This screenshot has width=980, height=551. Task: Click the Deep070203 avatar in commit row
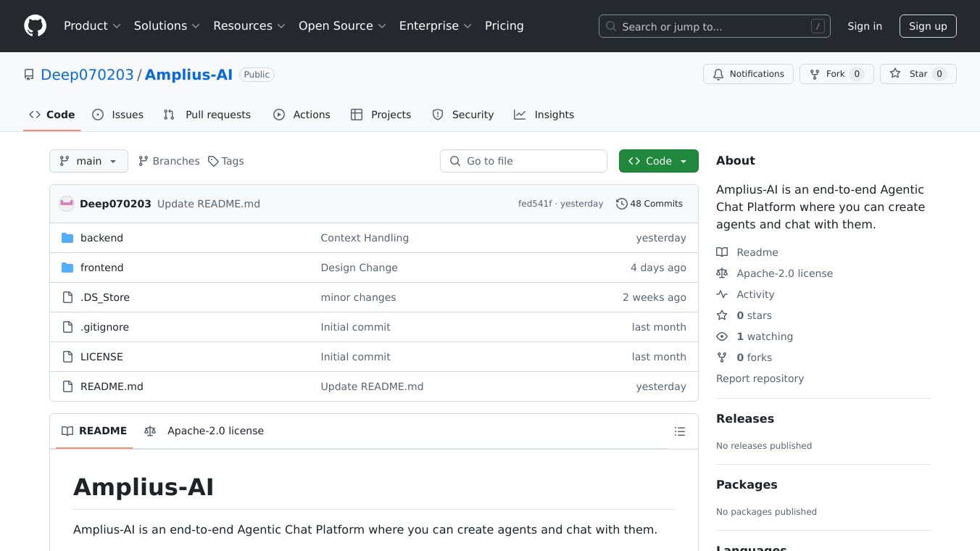coord(67,204)
